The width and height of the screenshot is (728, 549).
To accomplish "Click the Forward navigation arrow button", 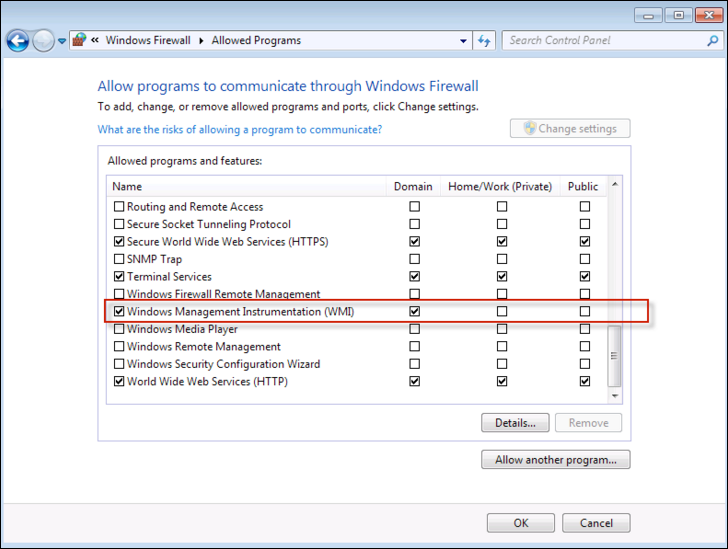I will click(x=43, y=41).
